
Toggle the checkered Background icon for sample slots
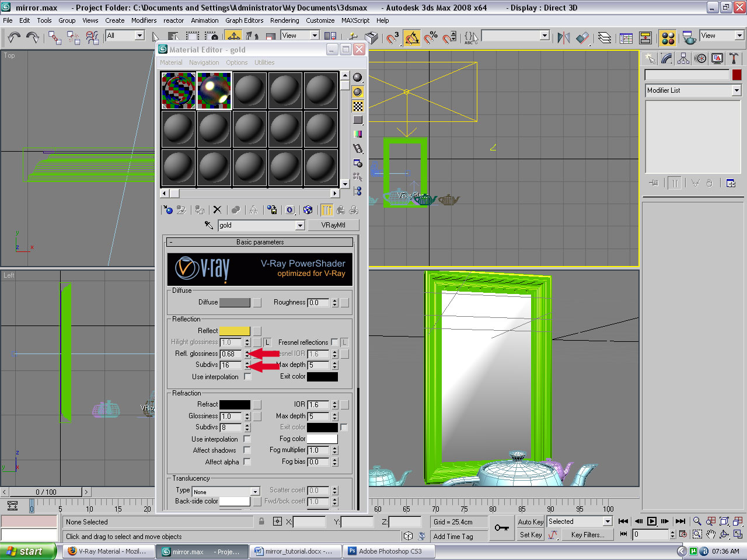click(358, 106)
